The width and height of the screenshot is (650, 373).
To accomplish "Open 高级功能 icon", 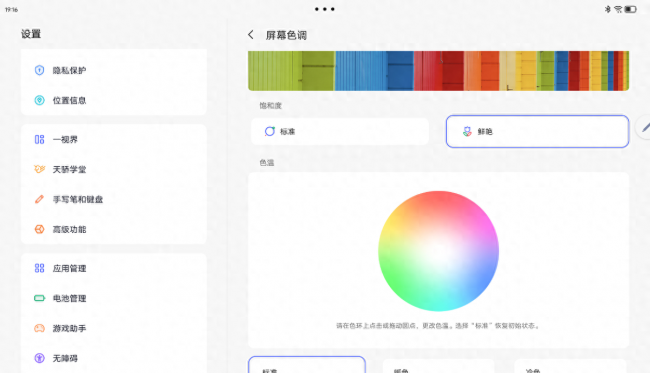I will coord(39,229).
